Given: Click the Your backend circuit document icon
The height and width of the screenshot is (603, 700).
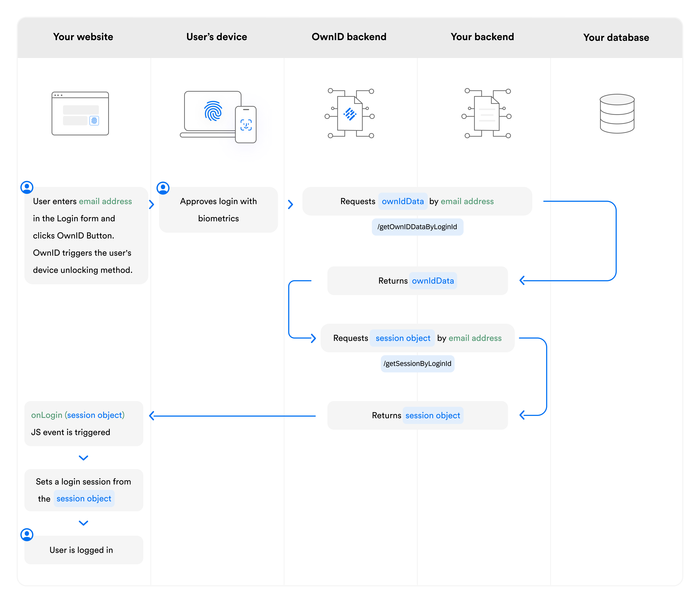Looking at the screenshot, I should tap(486, 114).
